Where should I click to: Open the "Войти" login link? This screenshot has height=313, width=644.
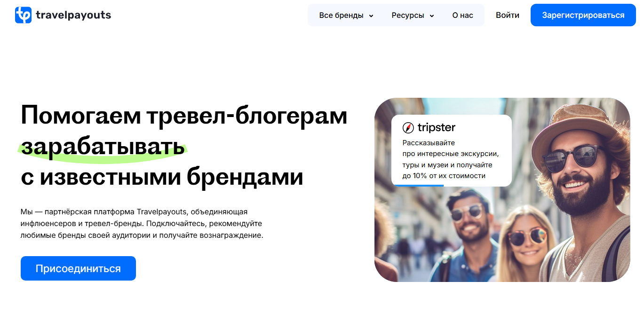click(x=507, y=15)
